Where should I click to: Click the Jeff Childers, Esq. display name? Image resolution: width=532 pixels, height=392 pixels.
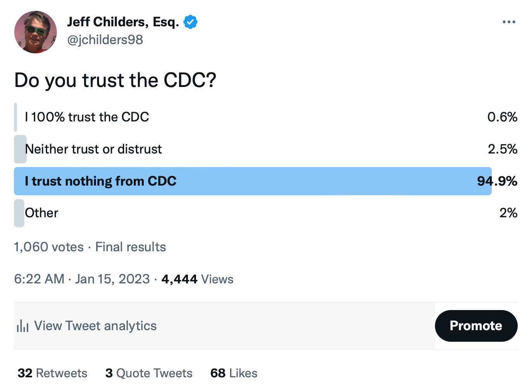(123, 22)
